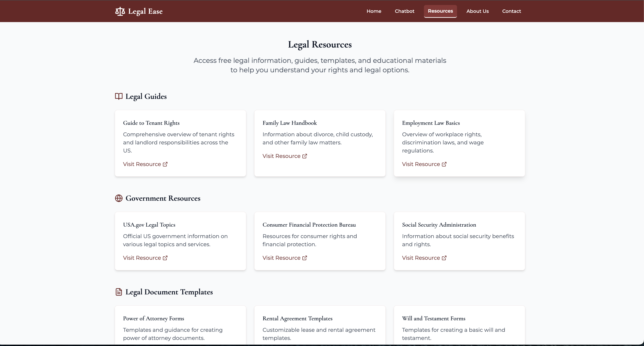Select the Resources navigation tab

440,11
